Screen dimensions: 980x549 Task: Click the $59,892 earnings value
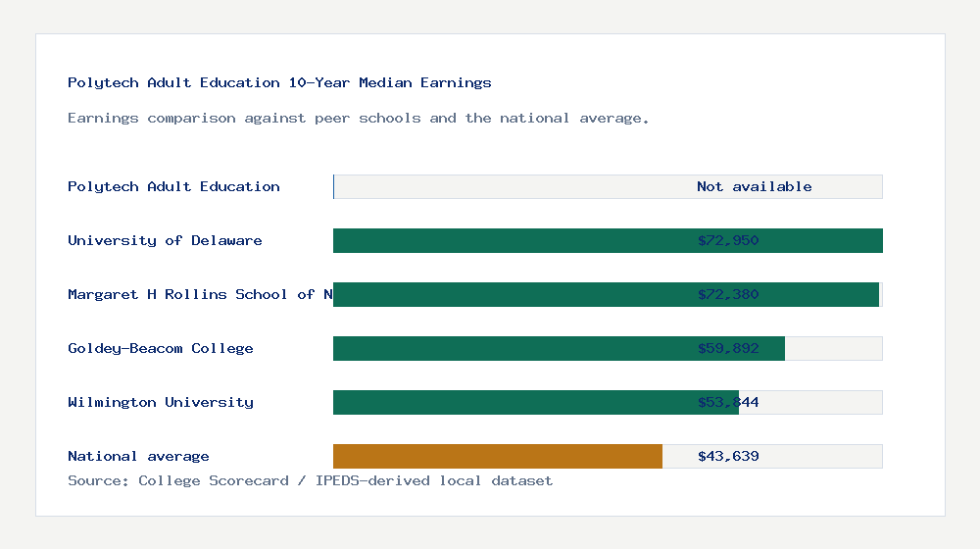click(x=728, y=348)
